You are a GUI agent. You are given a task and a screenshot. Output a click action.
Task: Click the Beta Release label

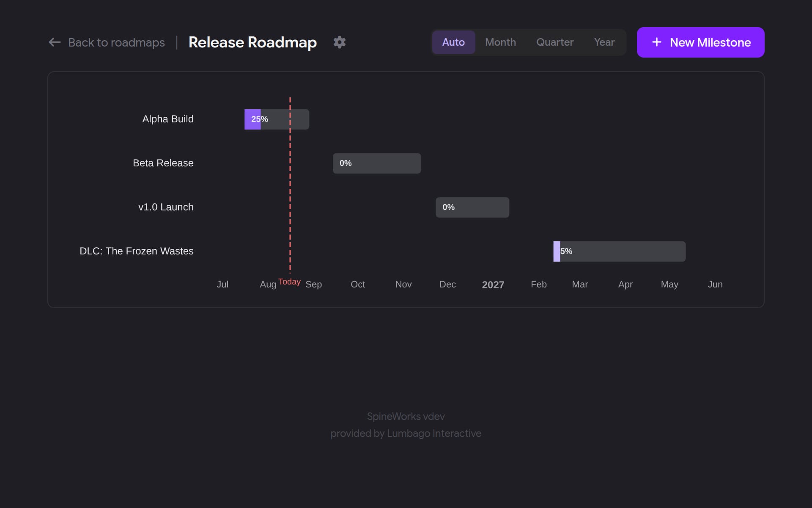[x=163, y=163]
